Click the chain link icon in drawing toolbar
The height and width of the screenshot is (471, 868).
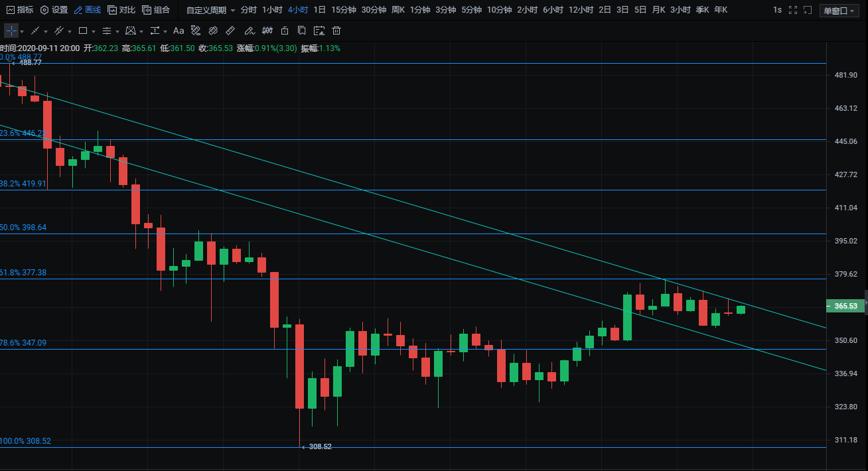(x=213, y=31)
